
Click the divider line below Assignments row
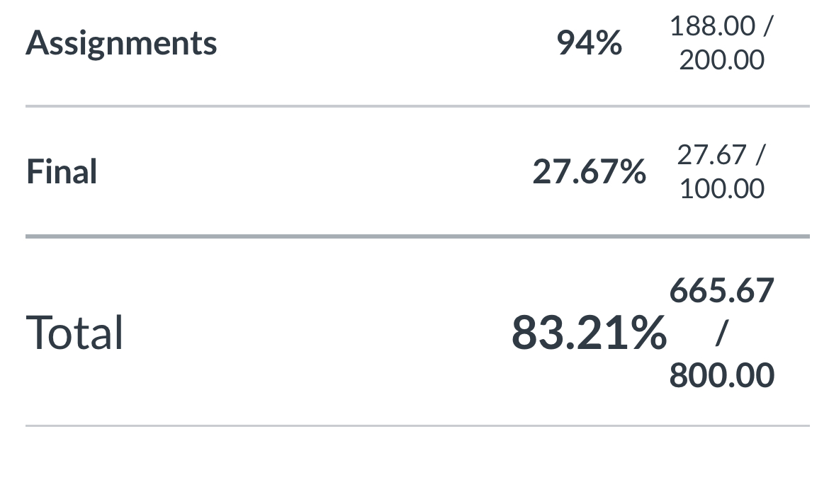(417, 106)
